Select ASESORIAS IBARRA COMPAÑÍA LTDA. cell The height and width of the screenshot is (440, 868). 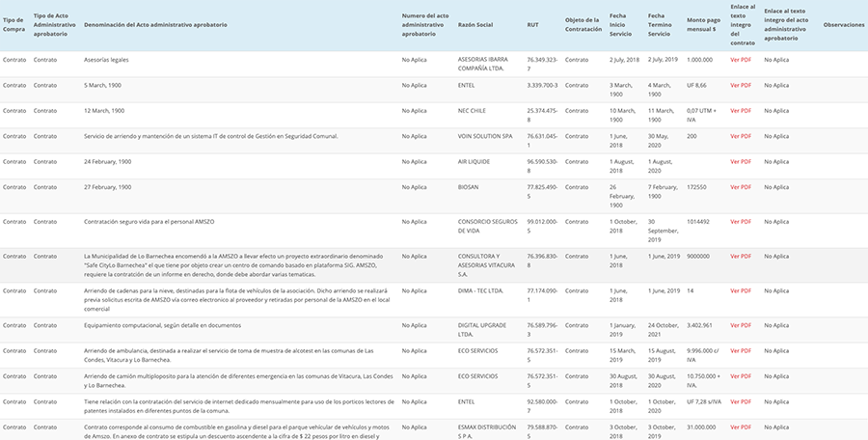click(x=483, y=65)
